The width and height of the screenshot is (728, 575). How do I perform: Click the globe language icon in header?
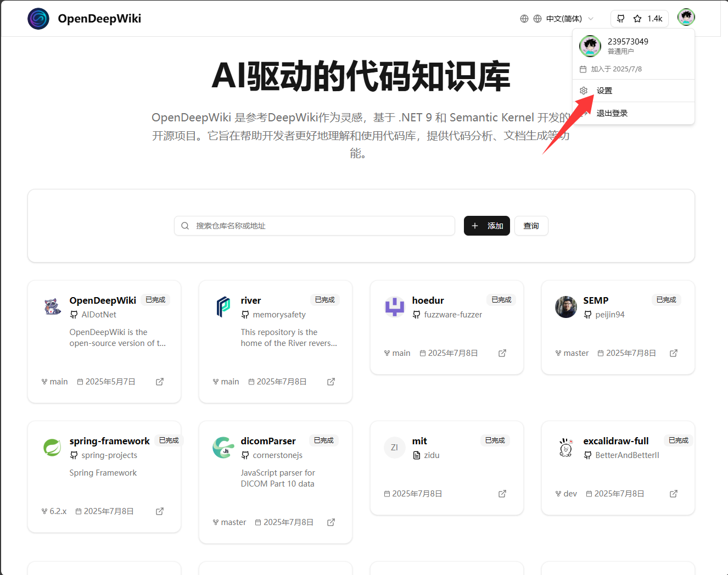524,18
